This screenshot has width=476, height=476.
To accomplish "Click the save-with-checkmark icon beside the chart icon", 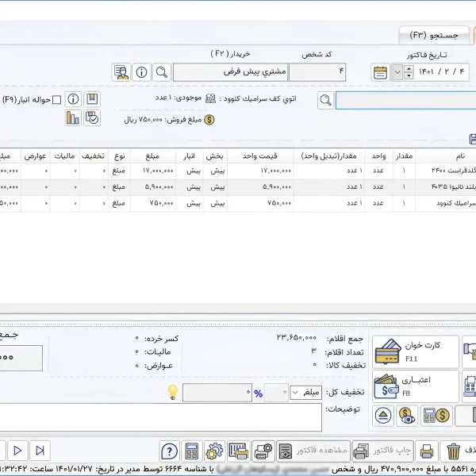I will [92, 117].
